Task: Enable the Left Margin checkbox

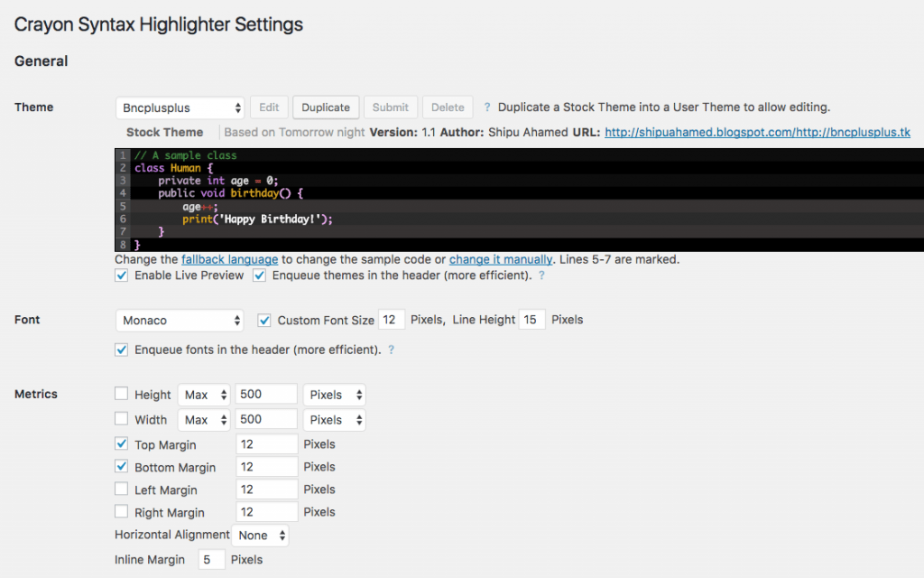Action: [122, 489]
